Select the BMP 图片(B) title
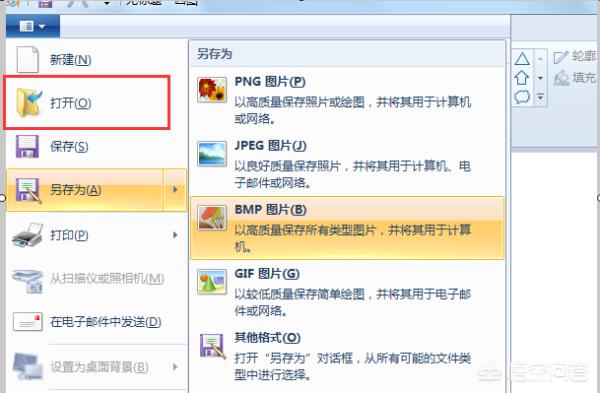The image size is (600, 393). tap(271, 210)
